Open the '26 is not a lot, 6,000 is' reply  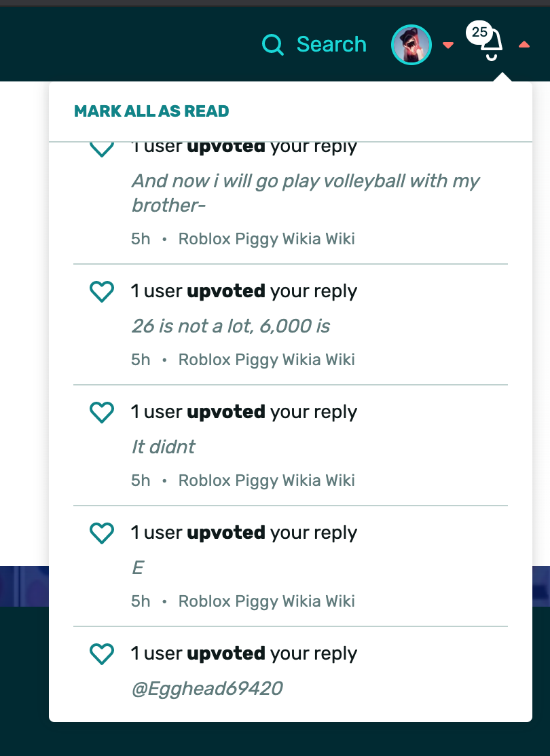pyautogui.click(x=230, y=326)
